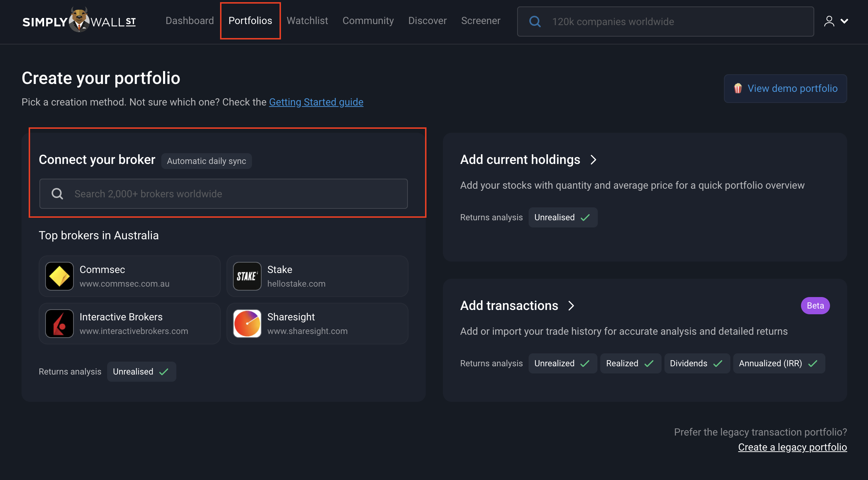Click the Connect your broker heading
The height and width of the screenshot is (480, 868).
[x=97, y=160]
